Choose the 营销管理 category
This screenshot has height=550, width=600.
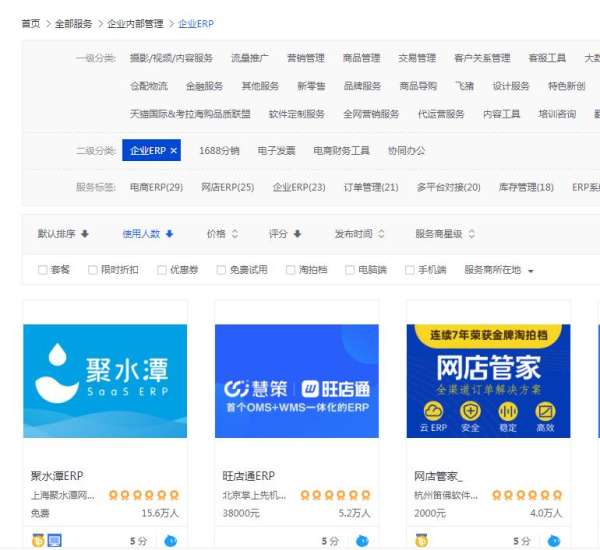click(x=306, y=58)
